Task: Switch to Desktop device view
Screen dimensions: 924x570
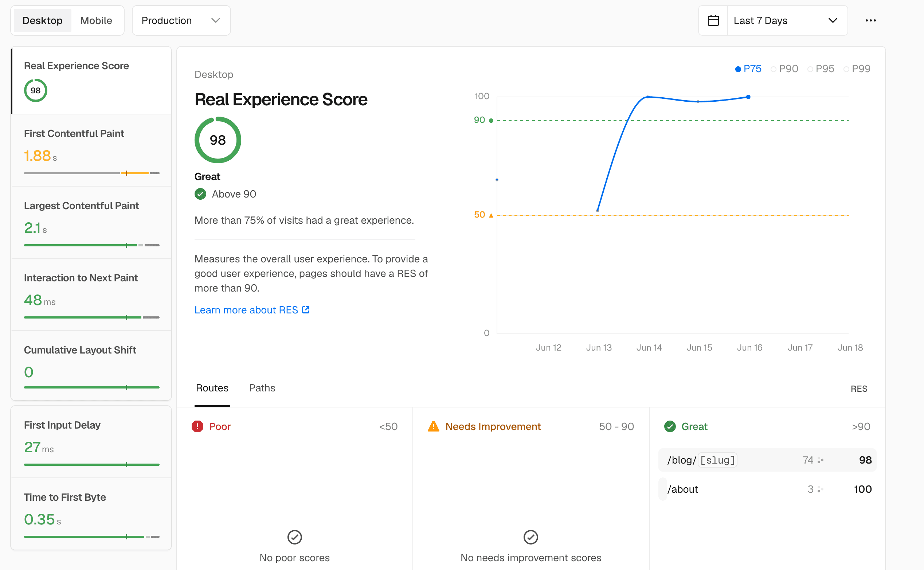Action: (43, 20)
